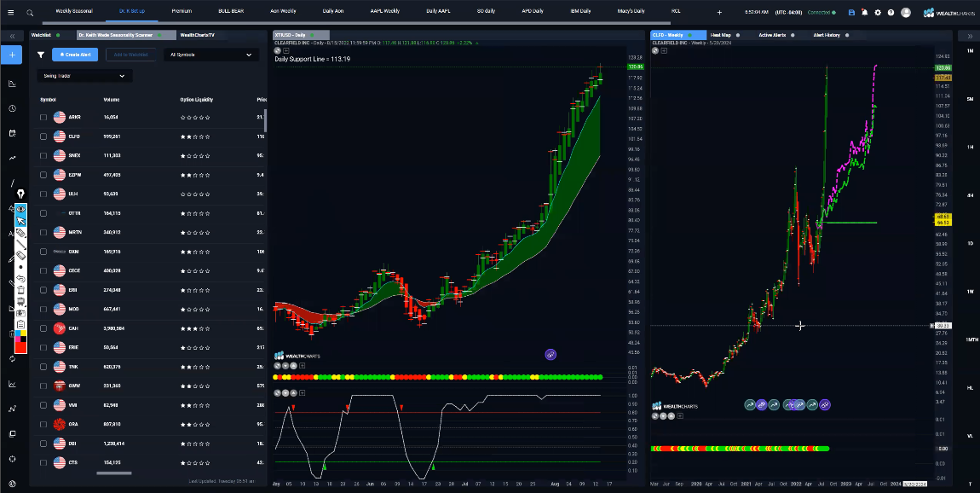Switch to the Premium workspace tab
This screenshot has width=980, height=493.
182,11
